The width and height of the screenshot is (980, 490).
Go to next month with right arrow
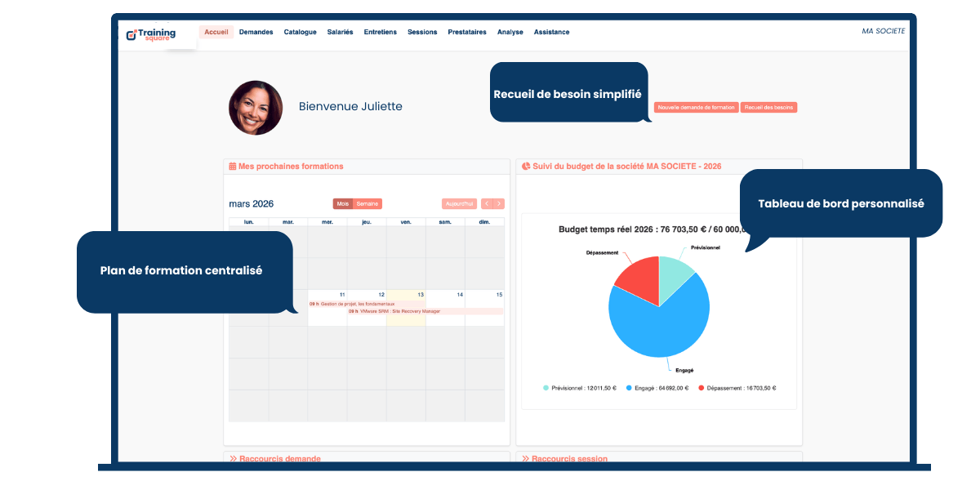point(499,204)
